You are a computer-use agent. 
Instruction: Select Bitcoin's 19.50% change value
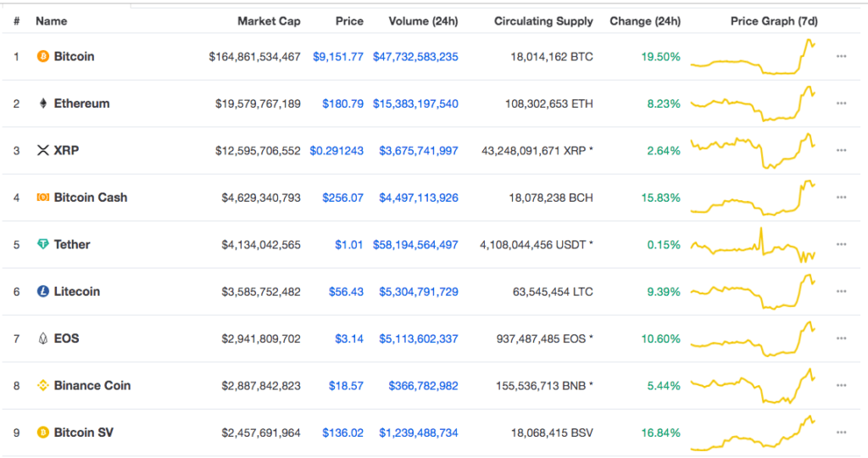(661, 57)
